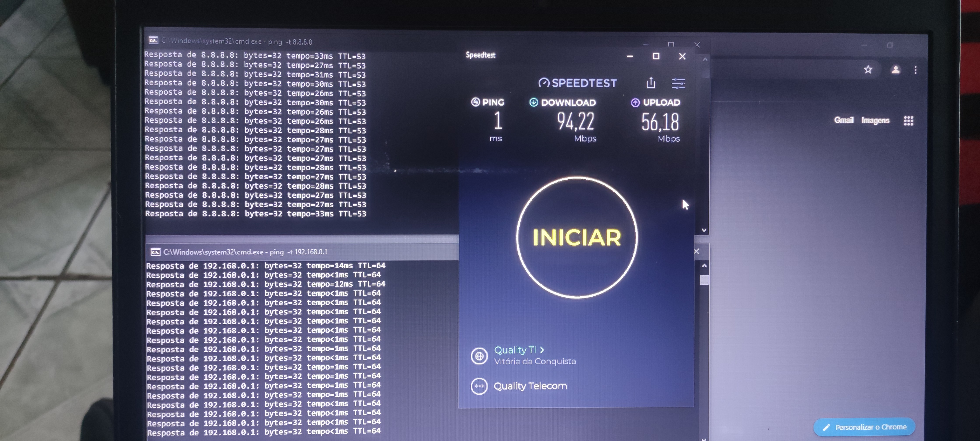Click the cmd icon in 8.8.8.8 ping window
980x441 pixels.
coord(153,40)
